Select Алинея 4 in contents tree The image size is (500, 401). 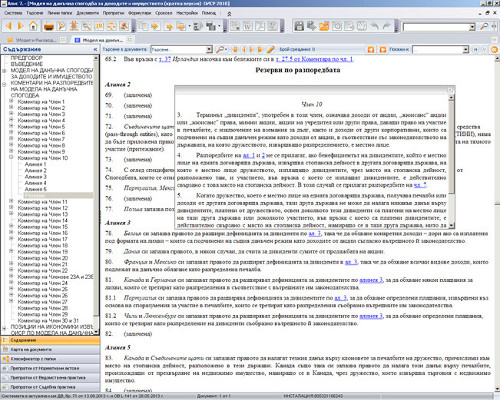coord(35,183)
